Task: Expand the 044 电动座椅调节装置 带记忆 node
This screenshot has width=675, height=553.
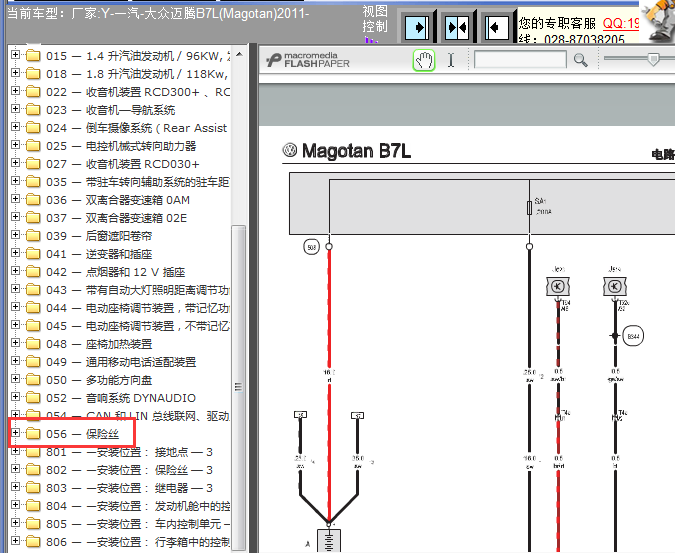Action: point(15,307)
